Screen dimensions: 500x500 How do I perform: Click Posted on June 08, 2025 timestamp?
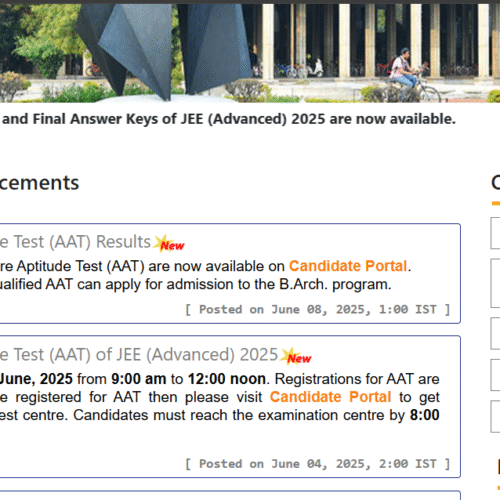point(318,309)
